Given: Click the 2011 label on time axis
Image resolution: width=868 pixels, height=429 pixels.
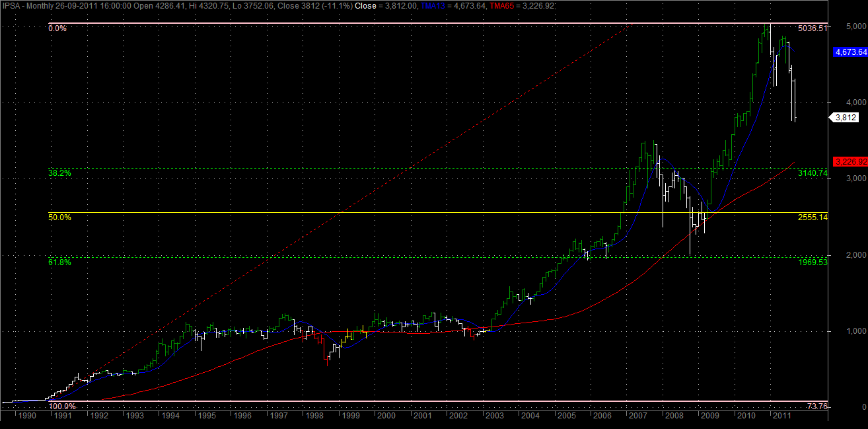Looking at the screenshot, I should (781, 416).
